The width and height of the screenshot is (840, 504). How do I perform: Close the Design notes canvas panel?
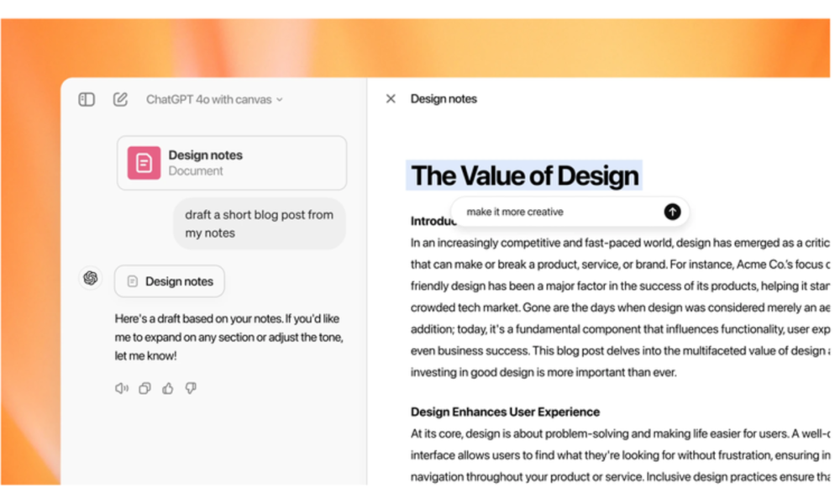(391, 99)
